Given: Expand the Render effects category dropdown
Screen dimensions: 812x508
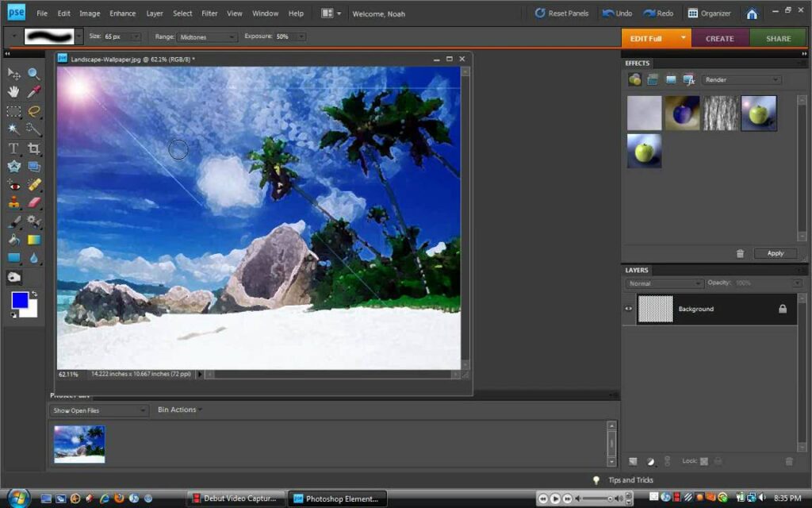Looking at the screenshot, I should pyautogui.click(x=741, y=80).
